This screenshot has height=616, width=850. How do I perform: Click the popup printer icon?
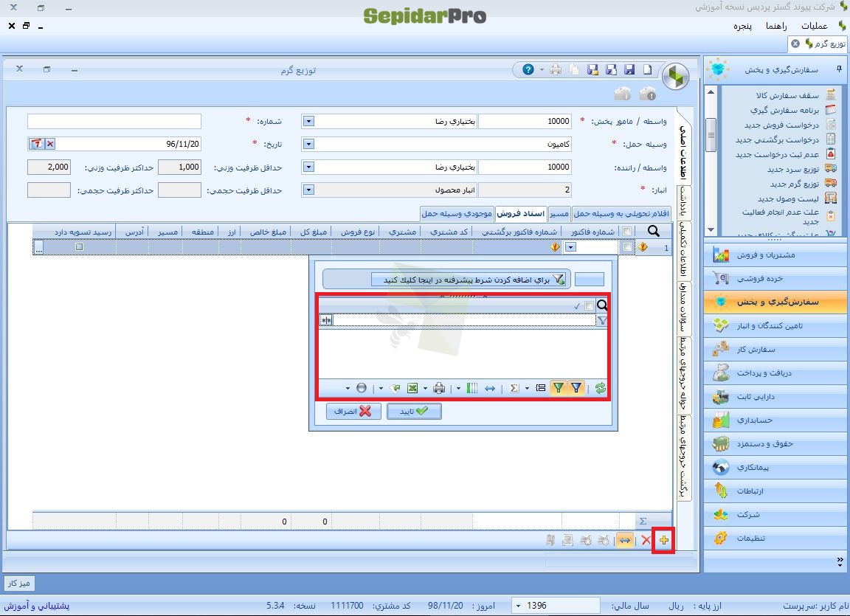439,388
